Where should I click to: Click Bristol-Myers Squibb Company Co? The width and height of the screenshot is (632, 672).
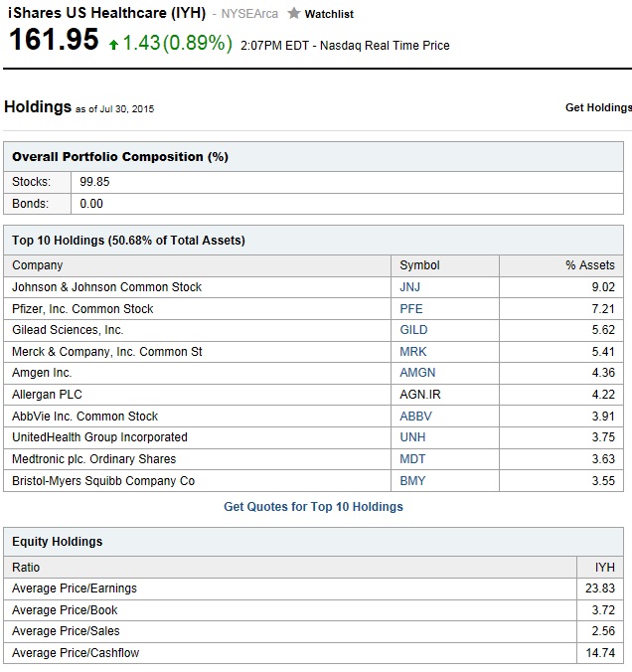103,481
